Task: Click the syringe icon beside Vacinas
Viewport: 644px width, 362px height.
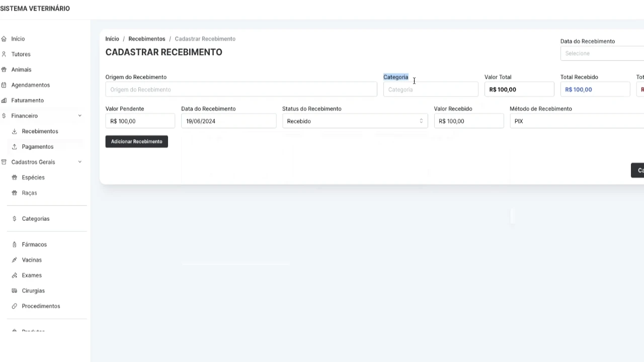Action: click(15, 260)
